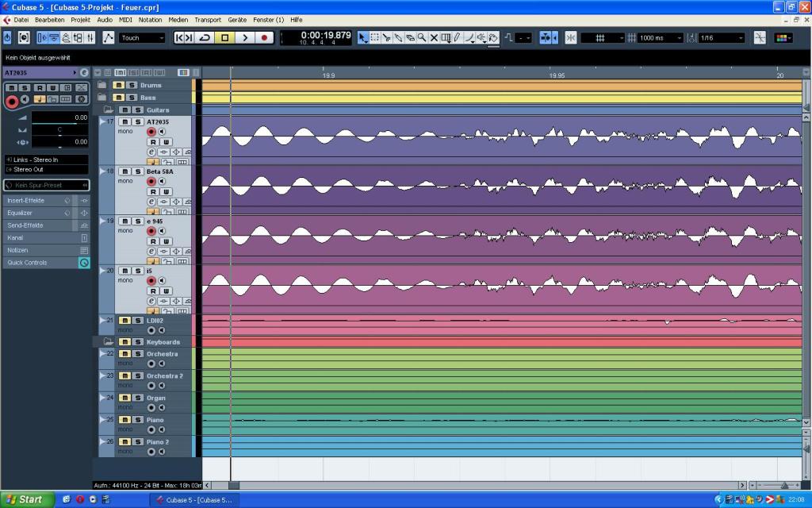Solo the Bass folder track
812x508 pixels.
(132, 98)
